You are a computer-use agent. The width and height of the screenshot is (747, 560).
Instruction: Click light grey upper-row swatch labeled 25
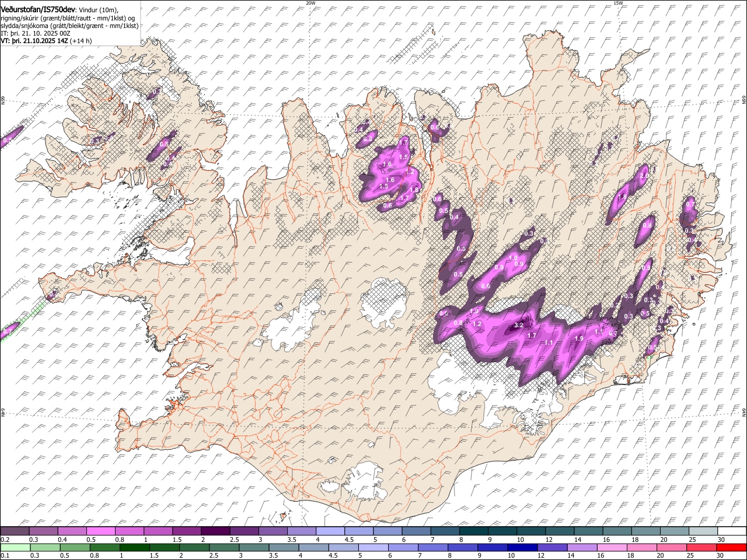pyautogui.click(x=703, y=531)
